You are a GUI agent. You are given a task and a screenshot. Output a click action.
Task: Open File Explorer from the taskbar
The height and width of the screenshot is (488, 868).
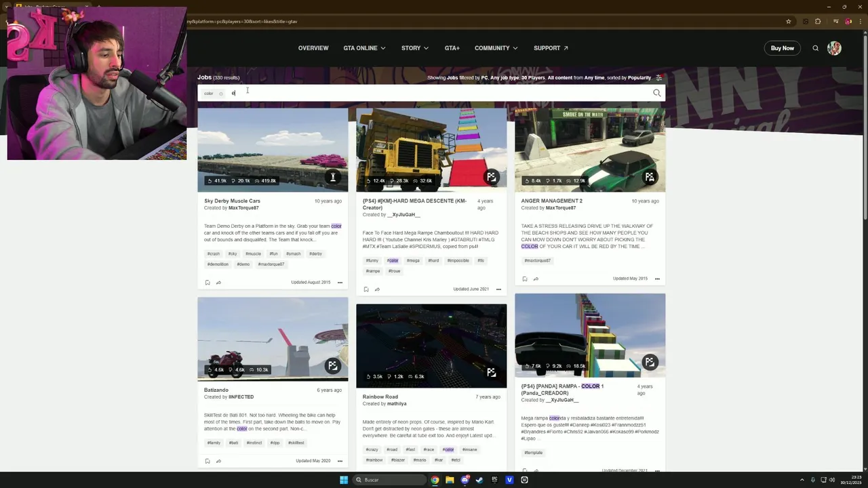coord(450,480)
